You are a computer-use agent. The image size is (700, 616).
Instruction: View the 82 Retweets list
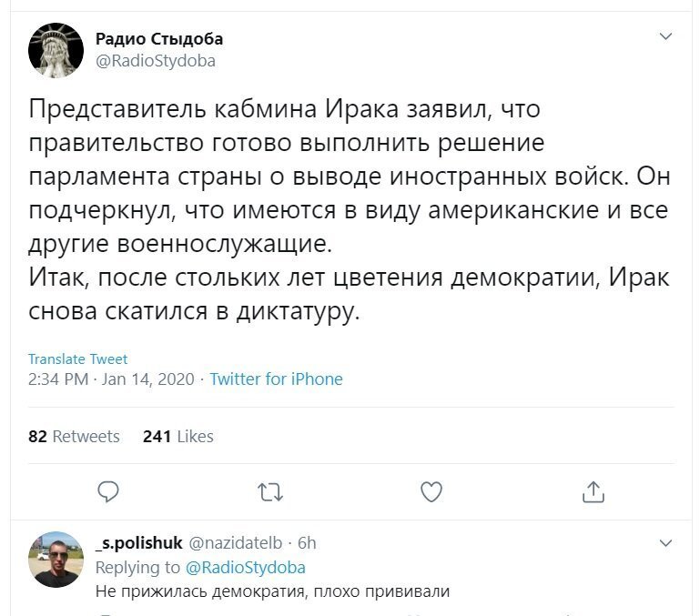74,436
